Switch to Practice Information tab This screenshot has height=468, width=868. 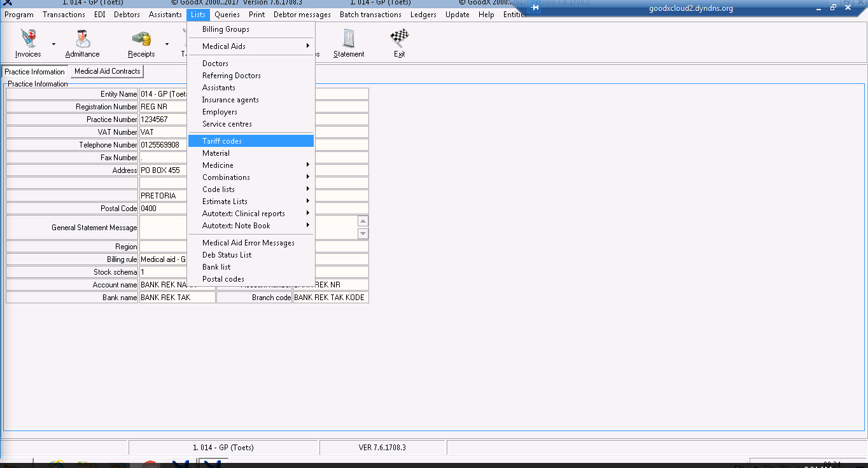(35, 72)
